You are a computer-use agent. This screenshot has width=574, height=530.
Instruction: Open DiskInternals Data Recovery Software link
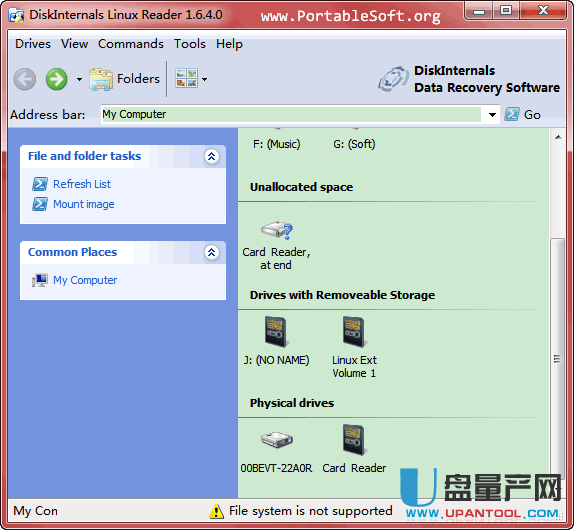tap(487, 79)
